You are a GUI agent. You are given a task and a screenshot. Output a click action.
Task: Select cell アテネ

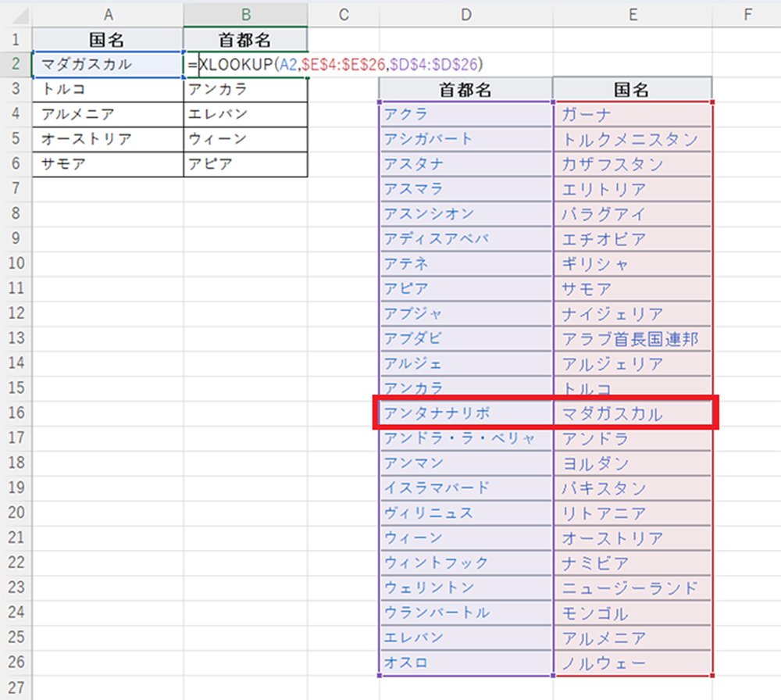[x=466, y=263]
